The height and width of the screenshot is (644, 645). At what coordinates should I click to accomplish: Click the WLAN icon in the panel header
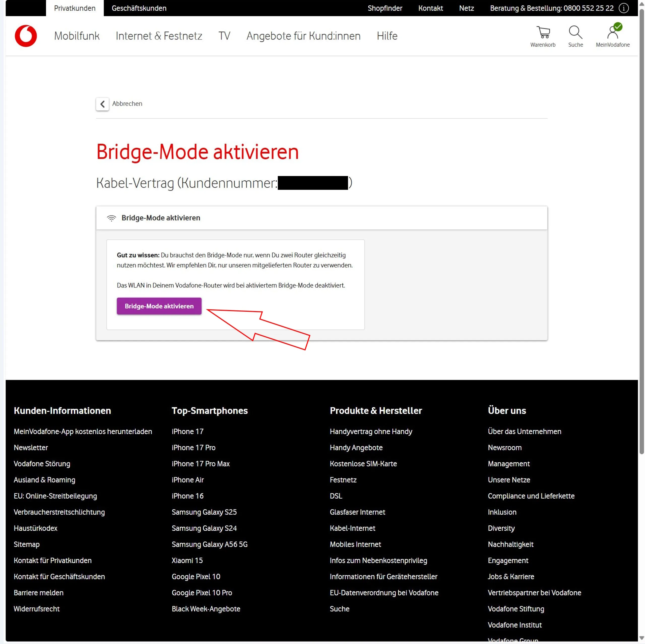point(112,218)
